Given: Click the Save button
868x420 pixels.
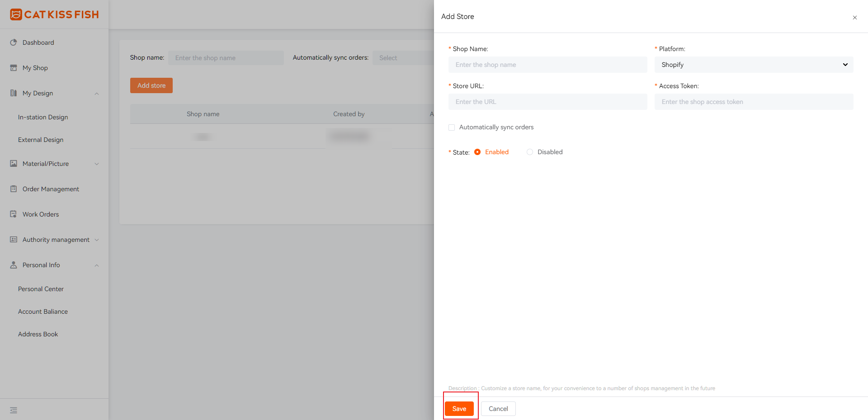Looking at the screenshot, I should coord(459,409).
